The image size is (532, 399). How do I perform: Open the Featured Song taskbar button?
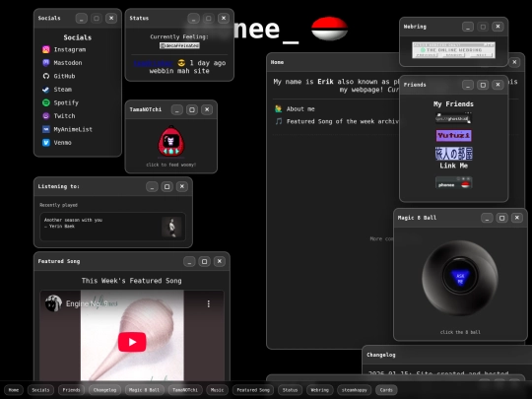pos(253,390)
